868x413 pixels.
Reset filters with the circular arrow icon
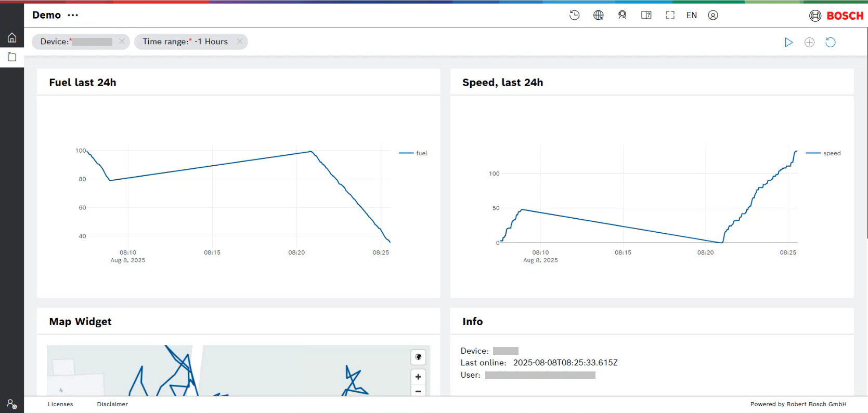831,42
